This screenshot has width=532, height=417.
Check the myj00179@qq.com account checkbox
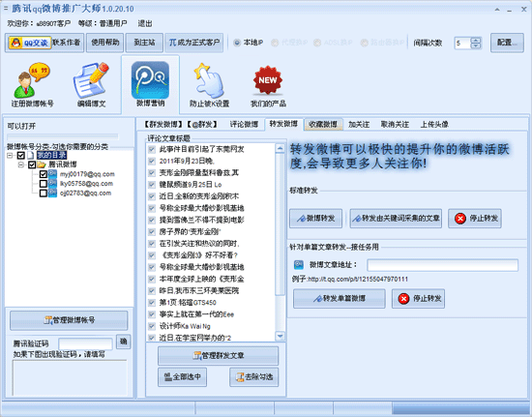[44, 174]
